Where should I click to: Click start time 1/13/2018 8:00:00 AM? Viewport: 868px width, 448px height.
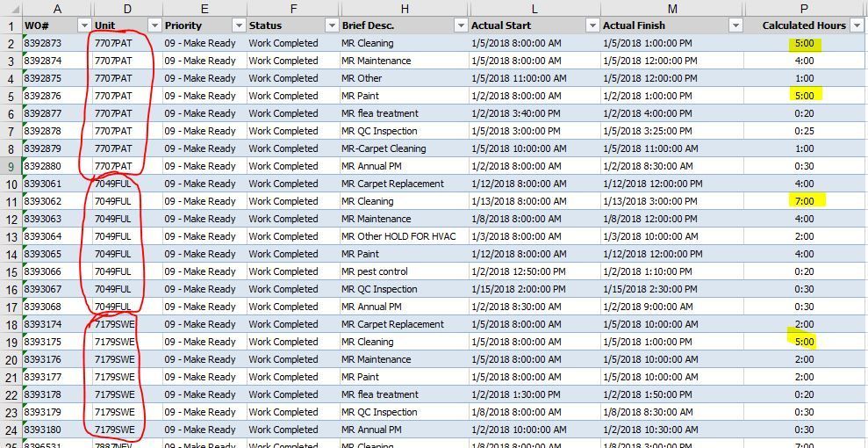click(x=534, y=201)
